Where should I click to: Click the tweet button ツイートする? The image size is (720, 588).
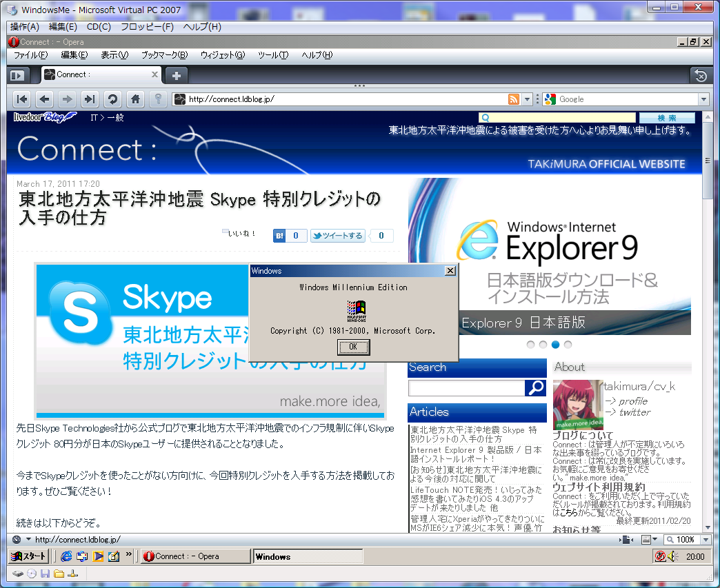[338, 236]
